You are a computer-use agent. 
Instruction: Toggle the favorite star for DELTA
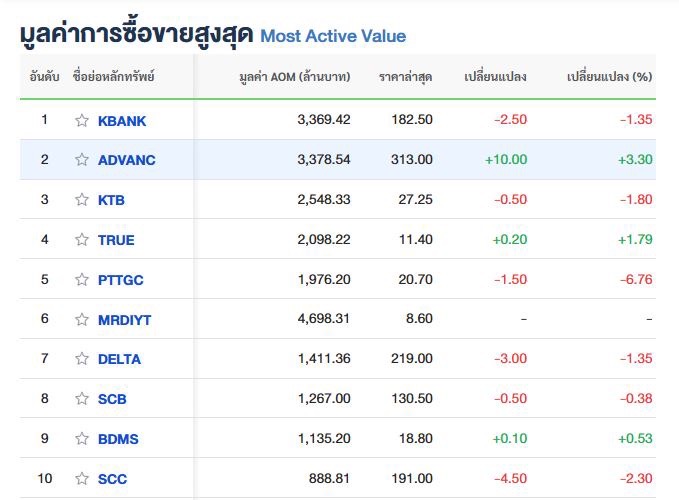(82, 359)
